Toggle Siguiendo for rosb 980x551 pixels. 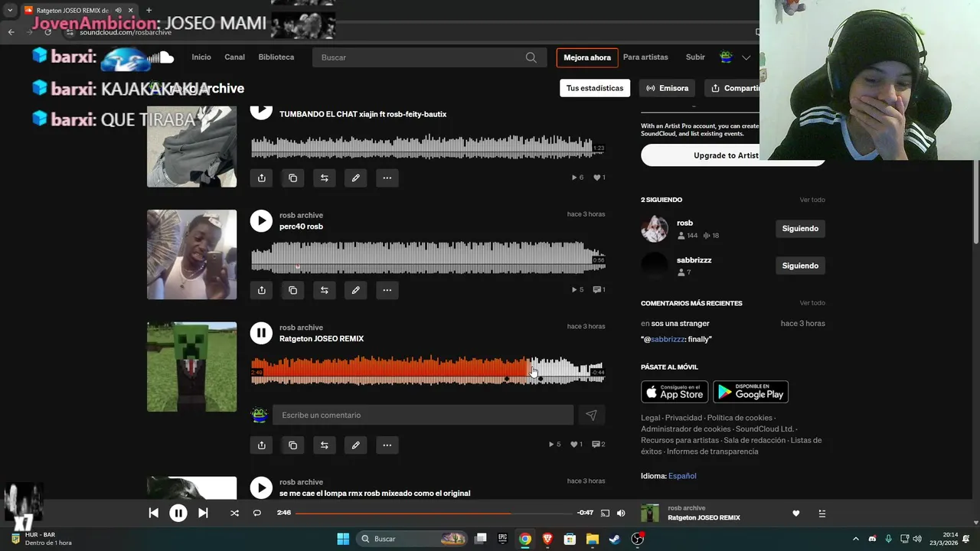[800, 228]
